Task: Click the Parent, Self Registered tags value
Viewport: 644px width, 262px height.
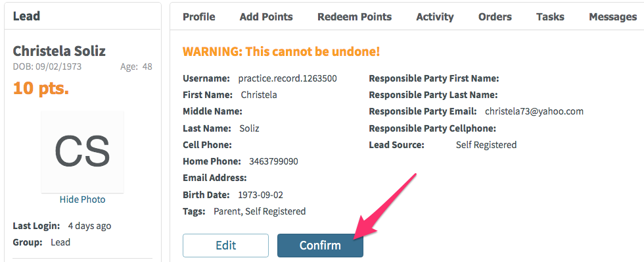Action: click(x=260, y=211)
